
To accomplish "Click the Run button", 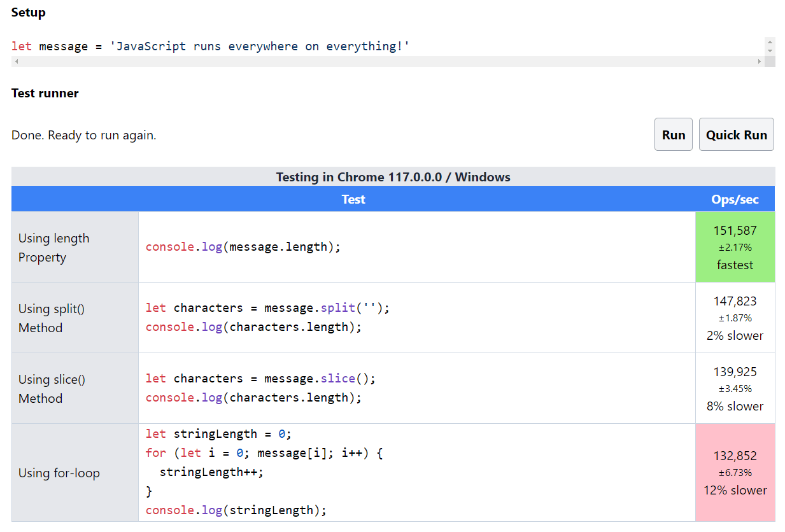I will (673, 134).
